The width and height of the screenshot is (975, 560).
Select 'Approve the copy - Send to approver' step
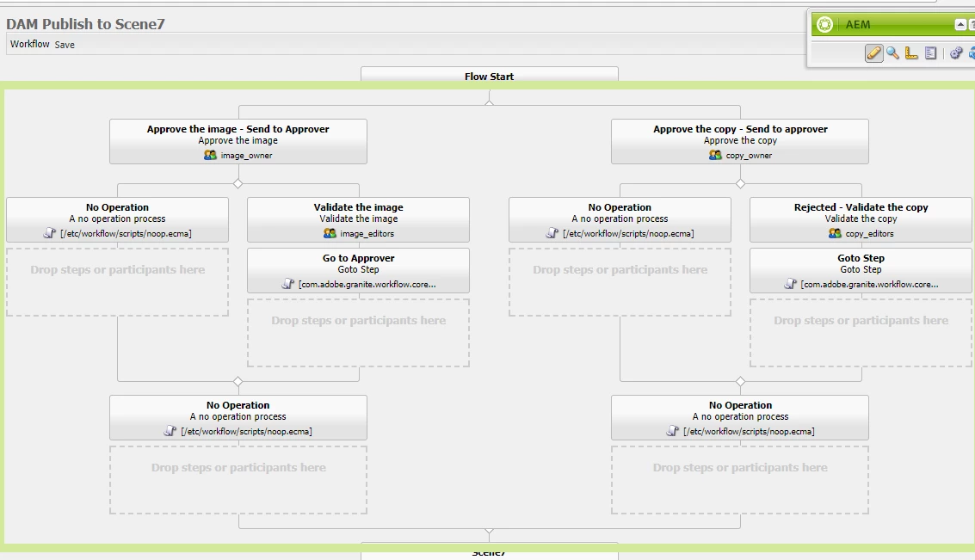[740, 142]
